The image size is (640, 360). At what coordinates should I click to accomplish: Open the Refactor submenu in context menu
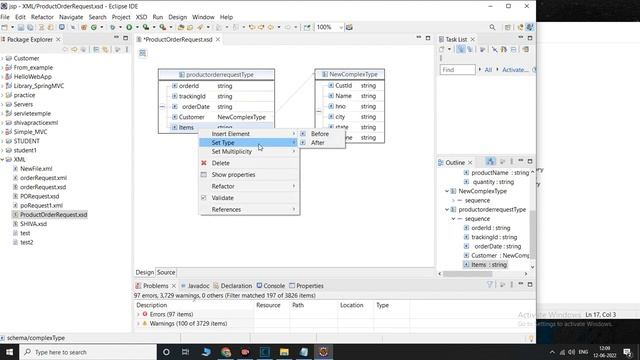tap(249, 186)
